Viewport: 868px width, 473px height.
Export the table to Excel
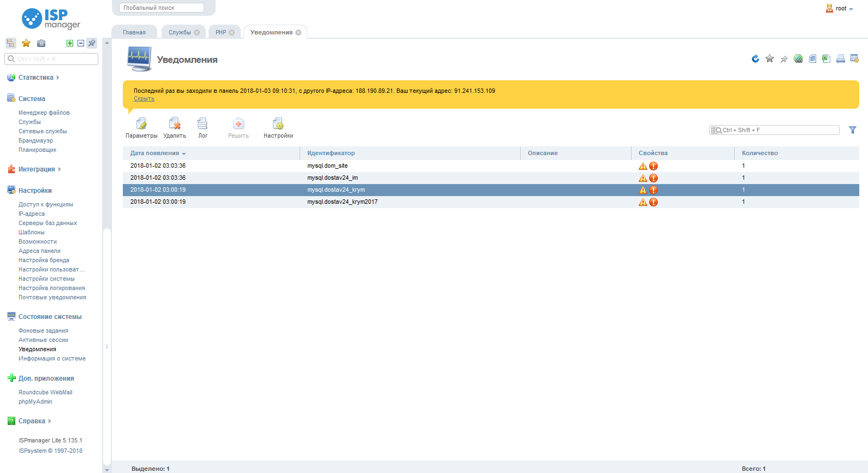click(827, 59)
